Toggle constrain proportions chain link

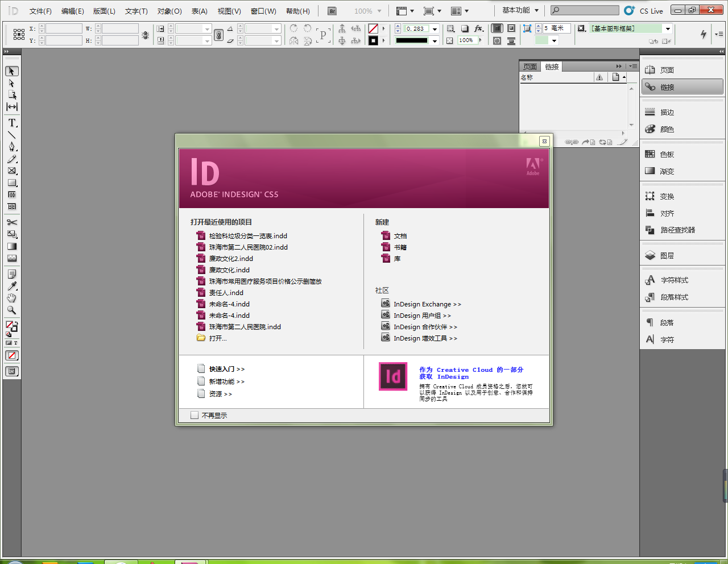click(218, 35)
